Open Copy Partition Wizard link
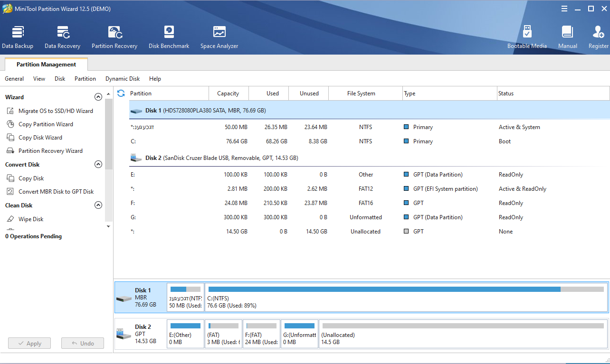 click(x=46, y=124)
